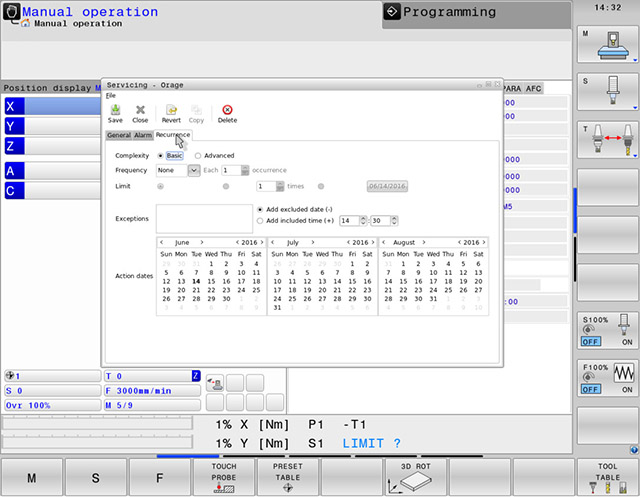Click the C axis position label
This screenshot has width=640, height=497.
(x=14, y=191)
